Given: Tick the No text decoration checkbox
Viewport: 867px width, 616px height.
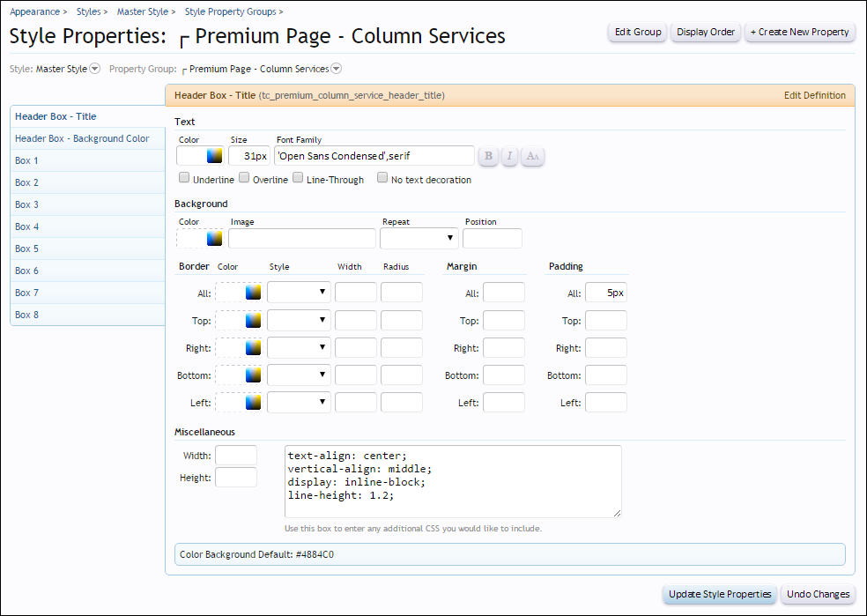Looking at the screenshot, I should tap(382, 178).
